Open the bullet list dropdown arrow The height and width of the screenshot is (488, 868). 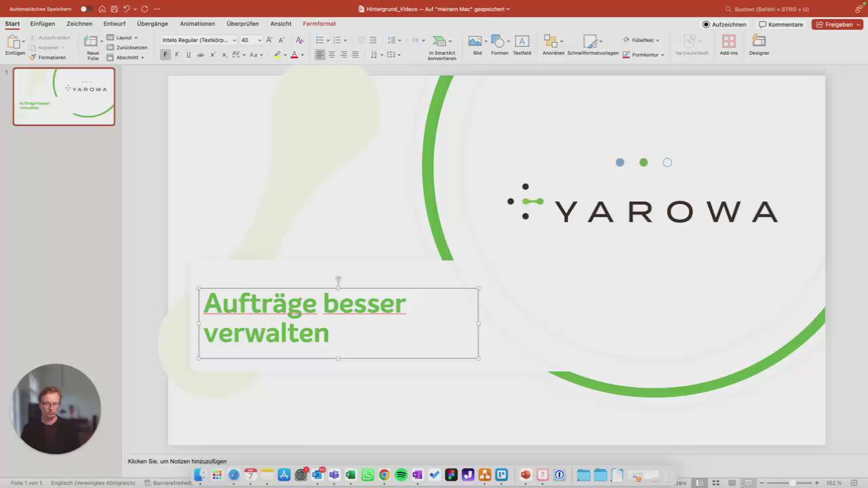tap(328, 40)
